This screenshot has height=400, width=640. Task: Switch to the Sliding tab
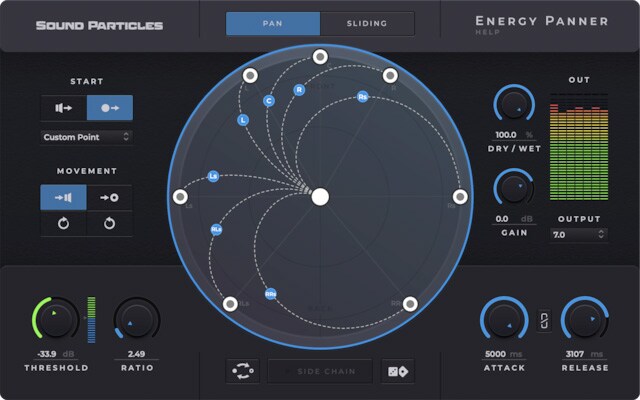click(367, 24)
